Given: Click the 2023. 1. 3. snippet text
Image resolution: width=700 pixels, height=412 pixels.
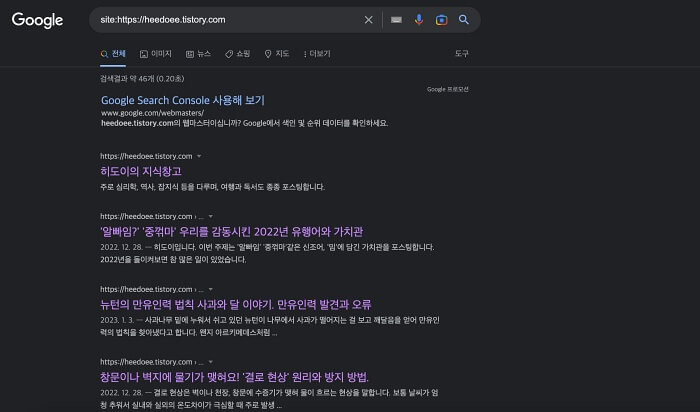Looking at the screenshot, I should [270, 326].
